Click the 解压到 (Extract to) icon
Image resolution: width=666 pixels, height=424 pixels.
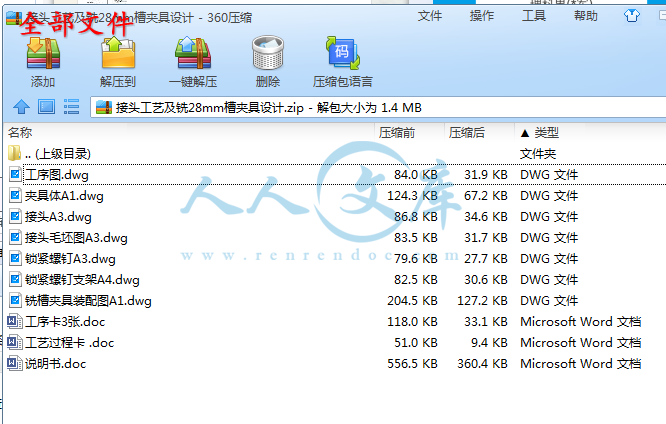(118, 53)
